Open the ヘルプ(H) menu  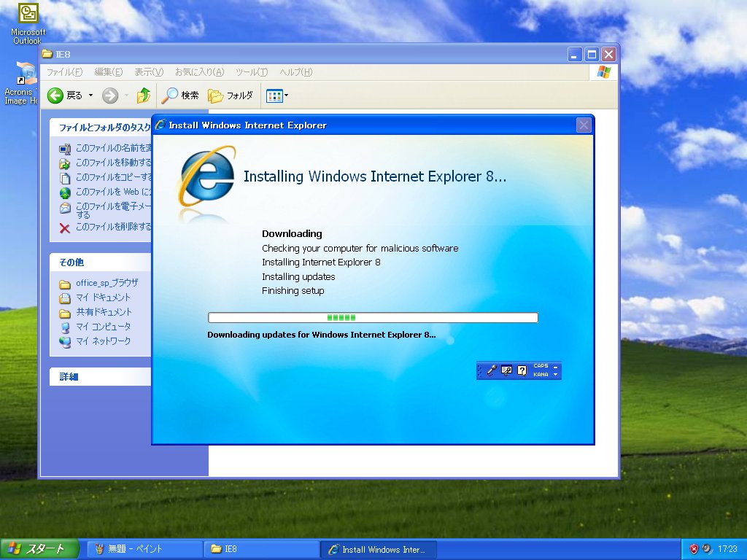[x=296, y=72]
